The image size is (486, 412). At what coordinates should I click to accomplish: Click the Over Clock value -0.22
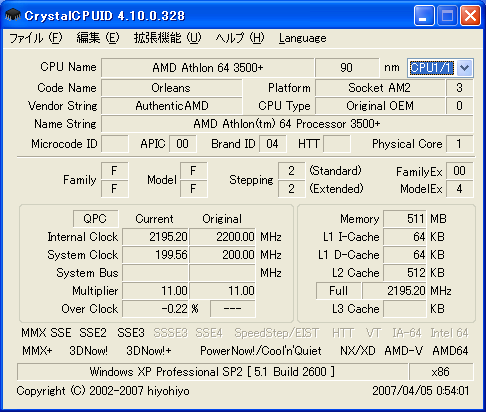155,309
